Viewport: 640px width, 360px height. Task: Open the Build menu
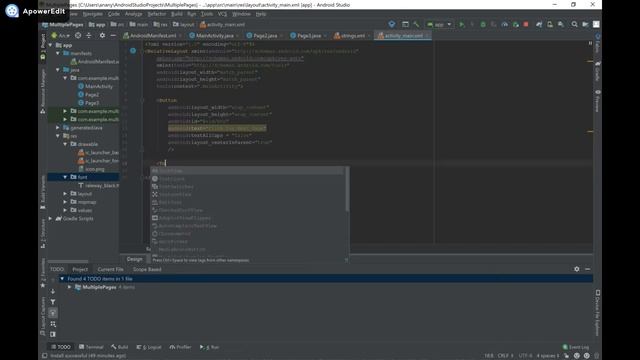tap(176, 14)
